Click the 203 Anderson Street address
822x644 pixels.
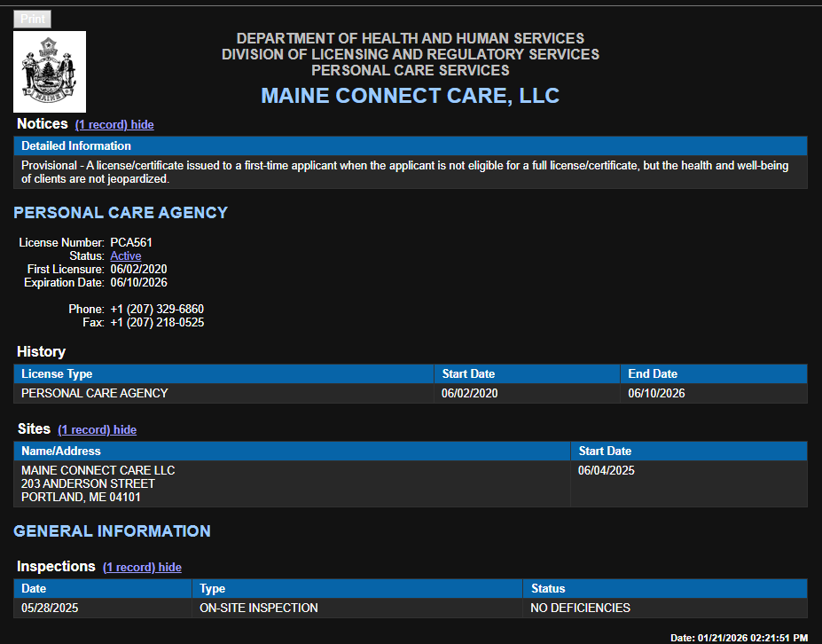(88, 483)
